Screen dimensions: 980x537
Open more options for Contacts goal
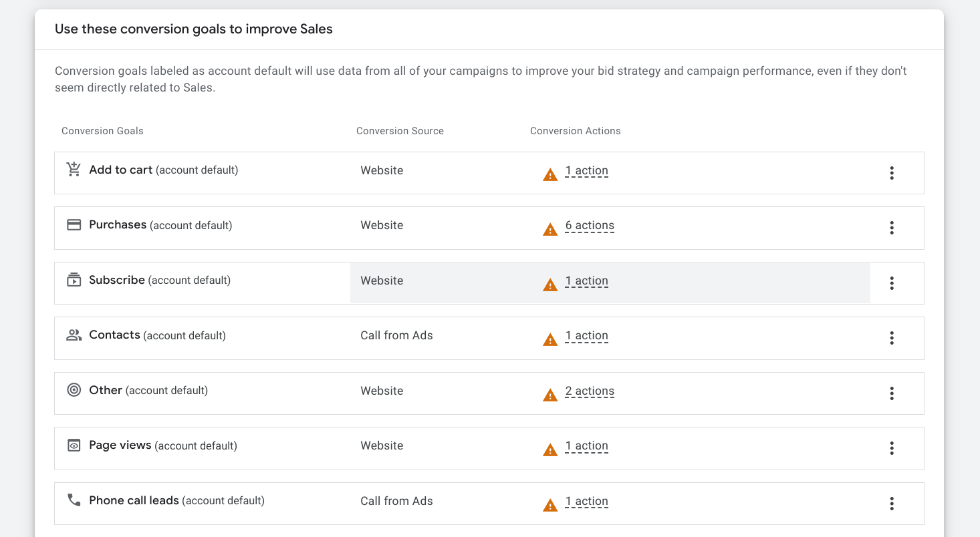point(891,338)
